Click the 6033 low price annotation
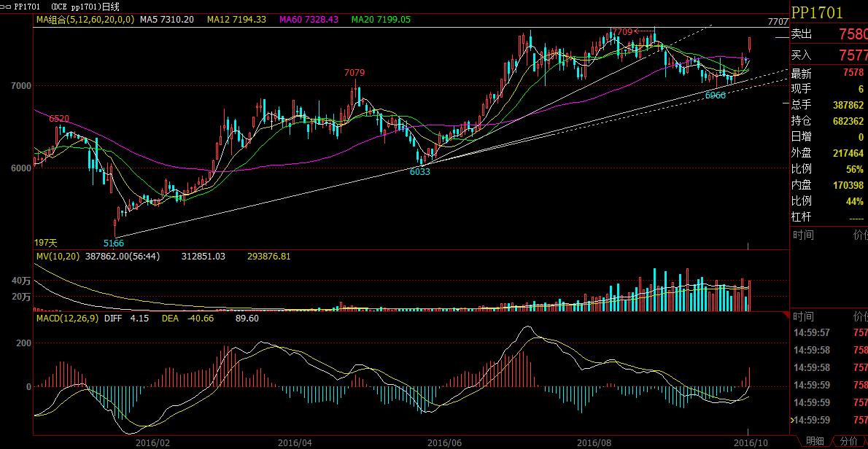Viewport: 868px width, 449px height. point(420,172)
